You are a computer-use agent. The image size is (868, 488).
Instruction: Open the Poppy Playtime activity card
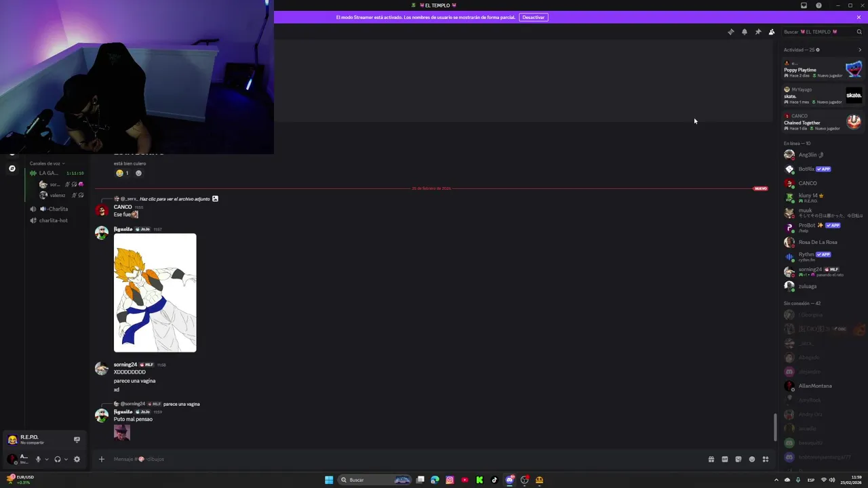coord(823,69)
